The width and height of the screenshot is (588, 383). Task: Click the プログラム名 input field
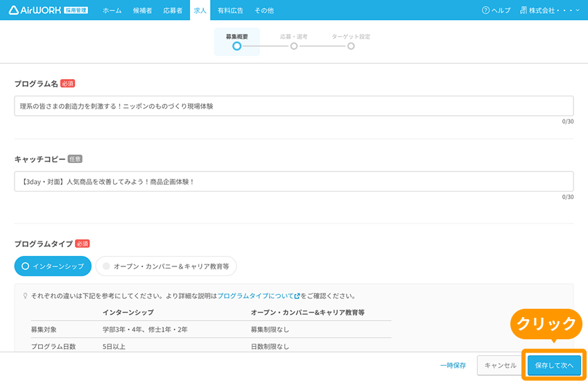293,105
